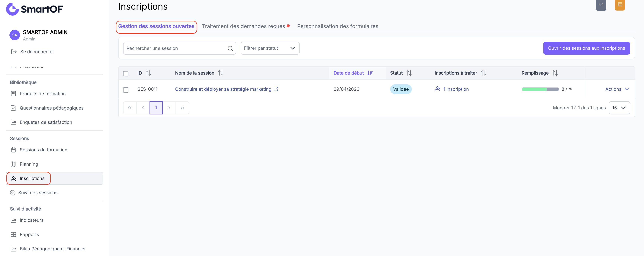Click the Suivi des sessions check-circle icon
Image resolution: width=644 pixels, height=256 pixels.
(x=12, y=193)
